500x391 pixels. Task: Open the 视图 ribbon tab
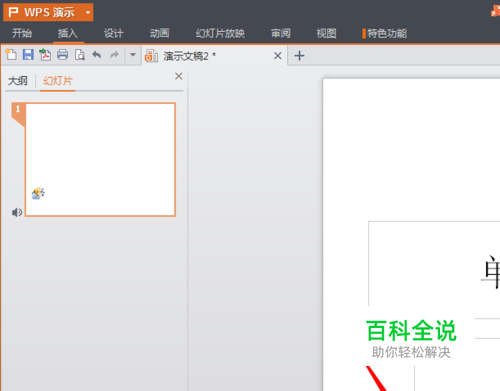326,33
